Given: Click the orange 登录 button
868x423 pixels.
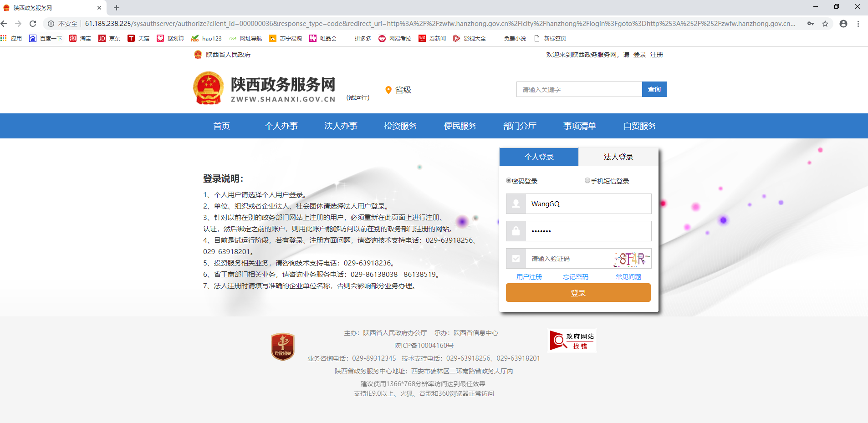Looking at the screenshot, I should pyautogui.click(x=577, y=292).
